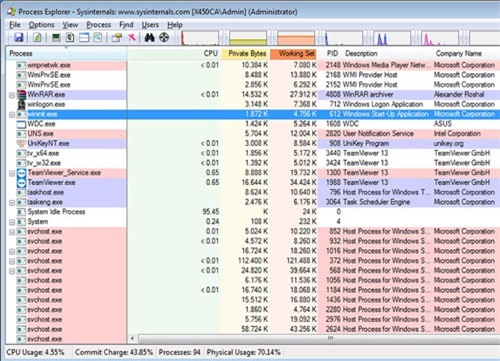Collapse the WinRAR.exe tree node
Screen dimensions: 500x361
[12, 95]
